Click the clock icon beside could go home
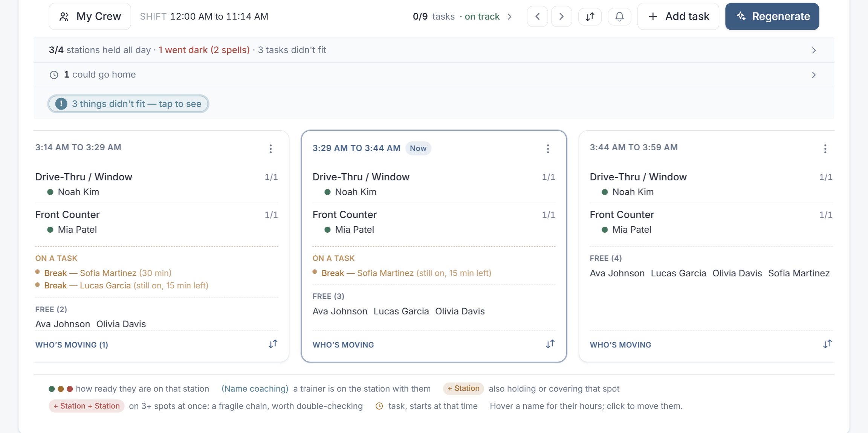868x433 pixels. (x=54, y=75)
